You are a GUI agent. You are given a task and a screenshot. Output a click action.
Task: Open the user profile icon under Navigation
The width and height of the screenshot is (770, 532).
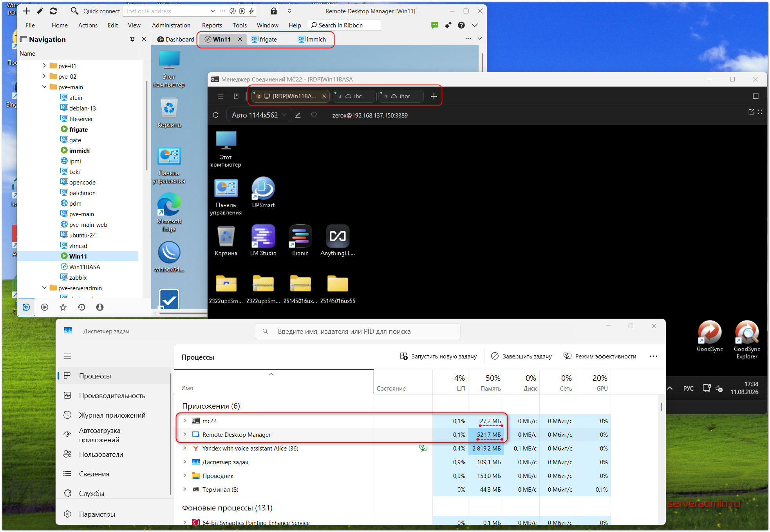pos(100,307)
